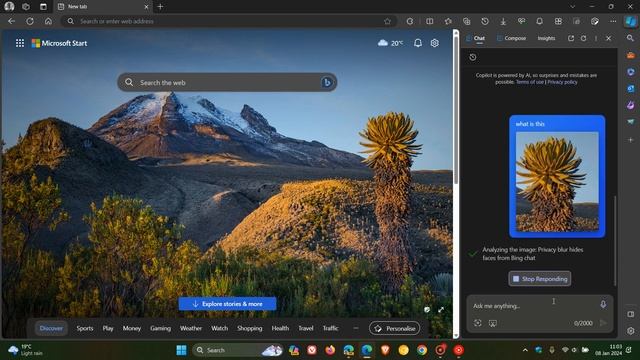The height and width of the screenshot is (360, 640).
Task: Open the Personalise button
Action: [x=394, y=328]
